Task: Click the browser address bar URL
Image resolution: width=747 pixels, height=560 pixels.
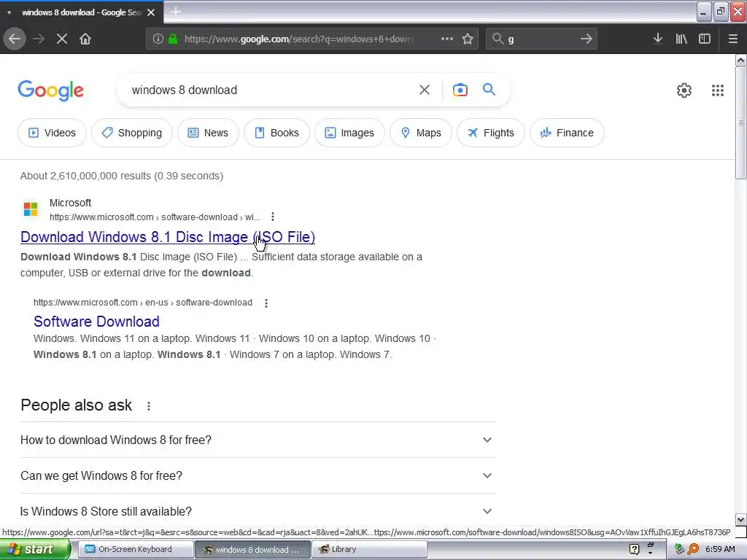Action: coord(299,39)
